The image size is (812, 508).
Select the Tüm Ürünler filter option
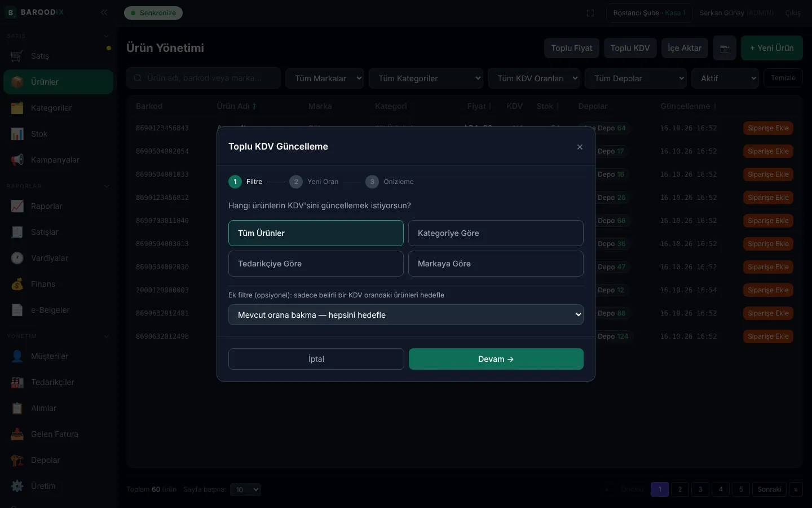point(316,233)
